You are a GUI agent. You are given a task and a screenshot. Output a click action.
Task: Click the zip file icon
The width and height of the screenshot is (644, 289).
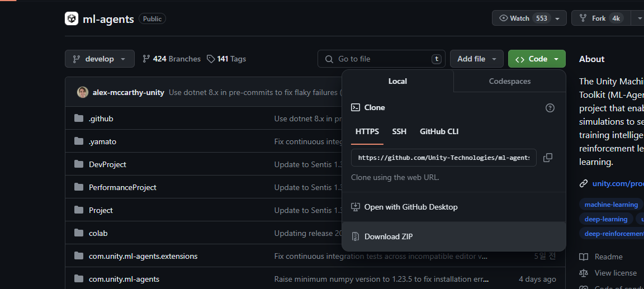point(356,236)
